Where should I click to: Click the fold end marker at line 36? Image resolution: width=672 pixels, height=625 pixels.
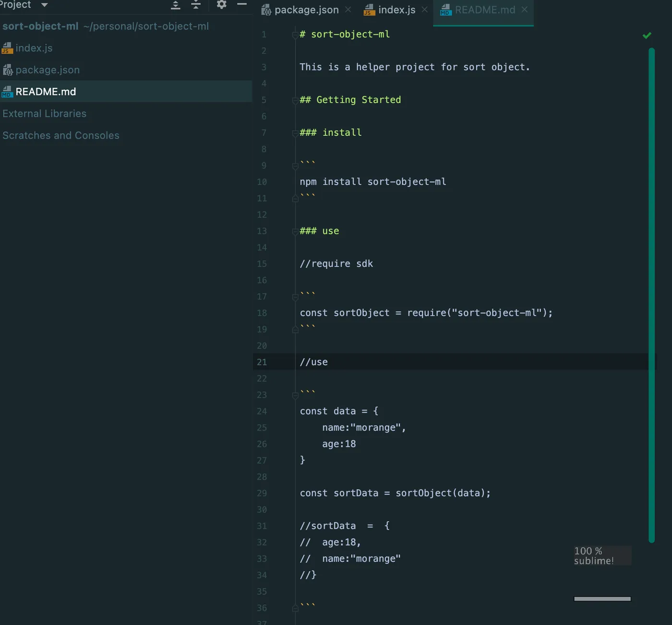coord(295,608)
